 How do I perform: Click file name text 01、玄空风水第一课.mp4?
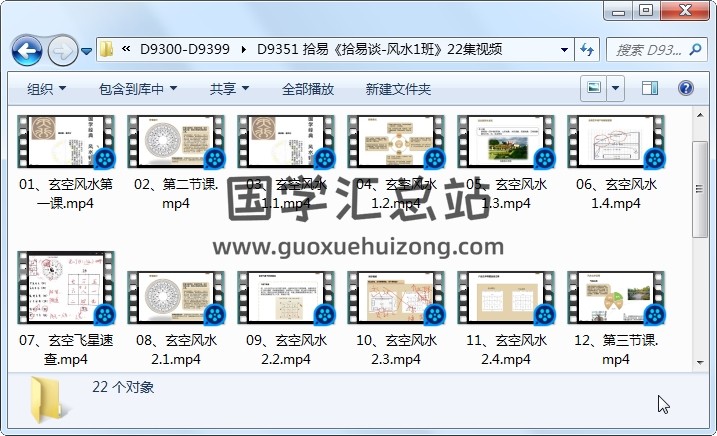click(x=66, y=194)
